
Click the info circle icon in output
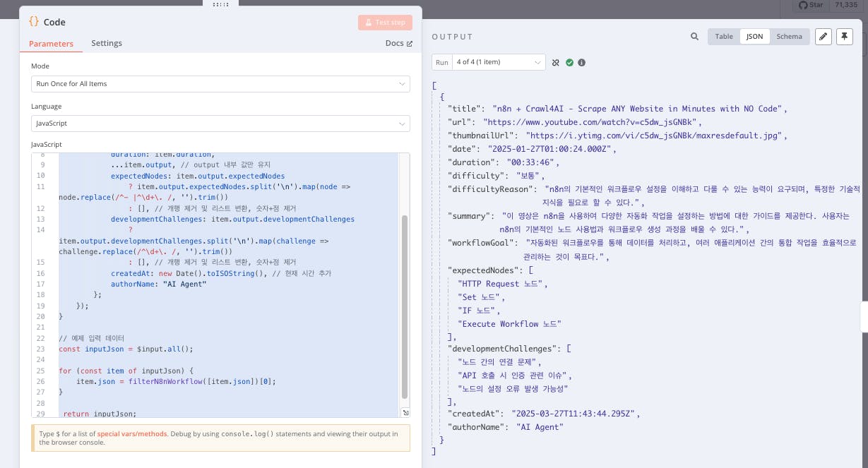coord(582,63)
